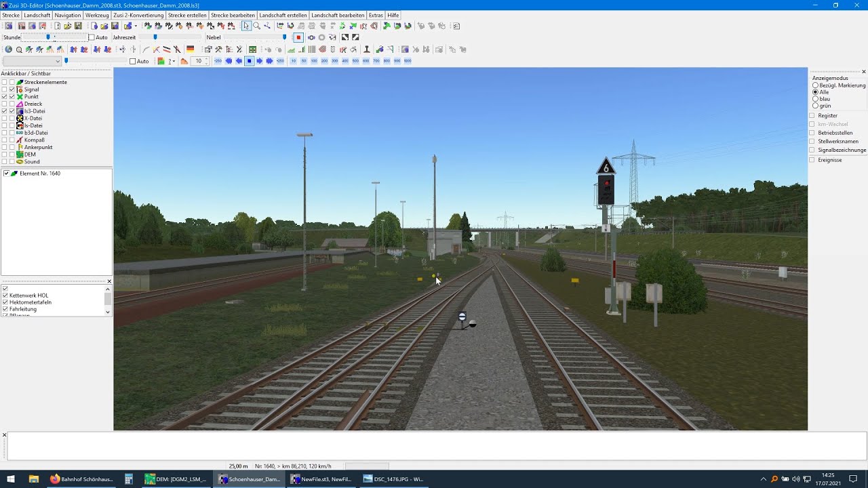Toggle the Stunde Auto checkbox
This screenshot has height=488, width=868.
(92, 37)
